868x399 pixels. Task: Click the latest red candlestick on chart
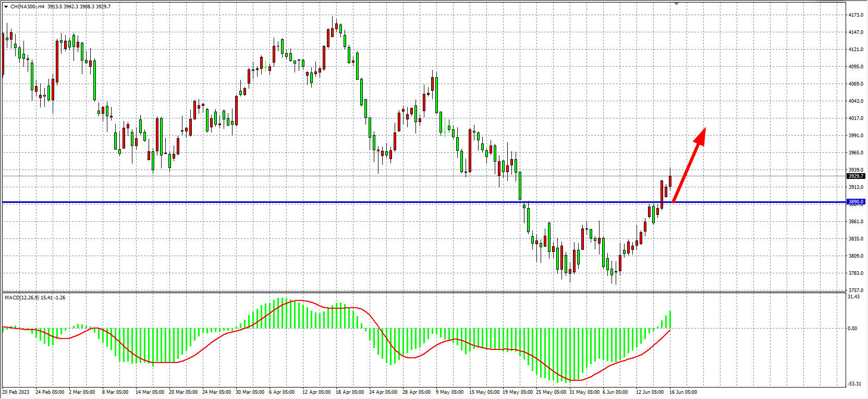(x=670, y=182)
